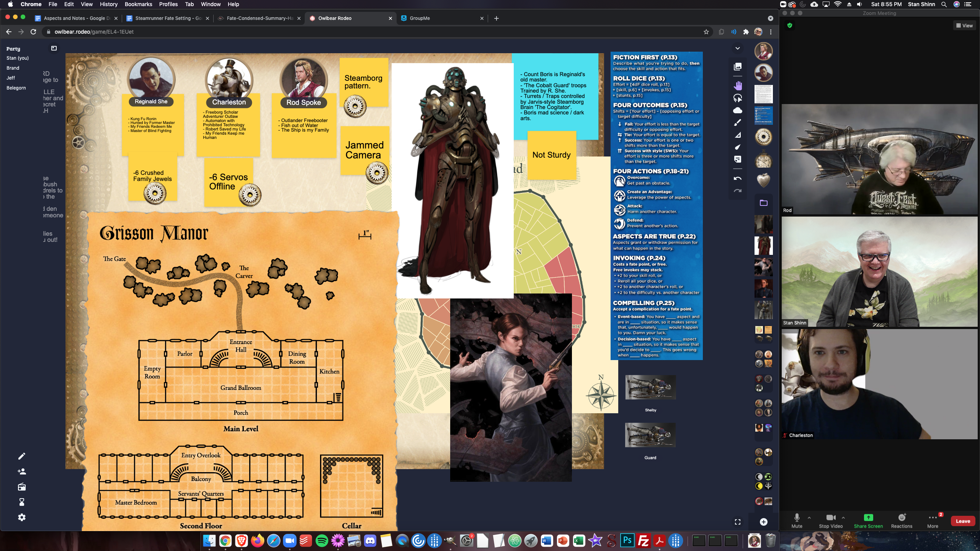The width and height of the screenshot is (980, 551).
Task: Mute the microphone in Zoom
Action: click(x=797, y=520)
